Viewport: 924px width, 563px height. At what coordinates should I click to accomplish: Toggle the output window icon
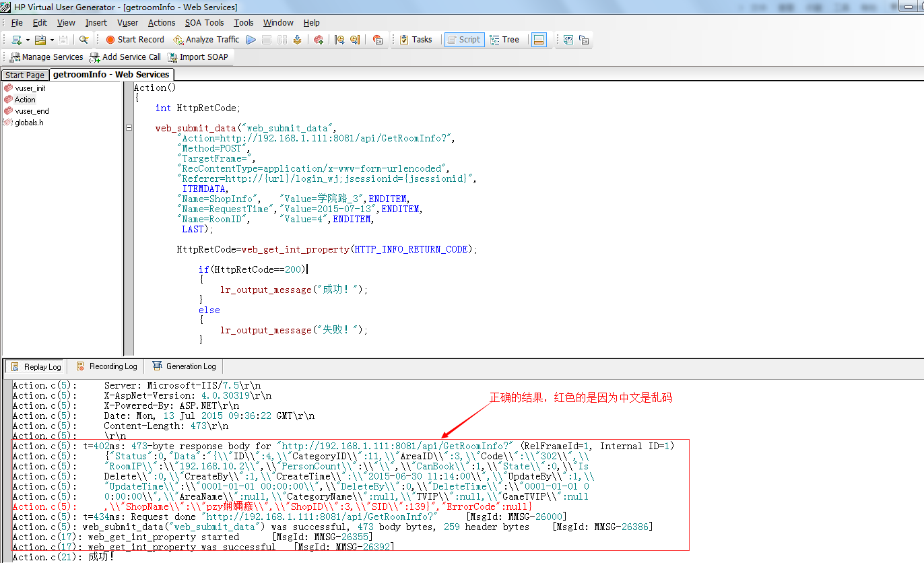tap(538, 40)
